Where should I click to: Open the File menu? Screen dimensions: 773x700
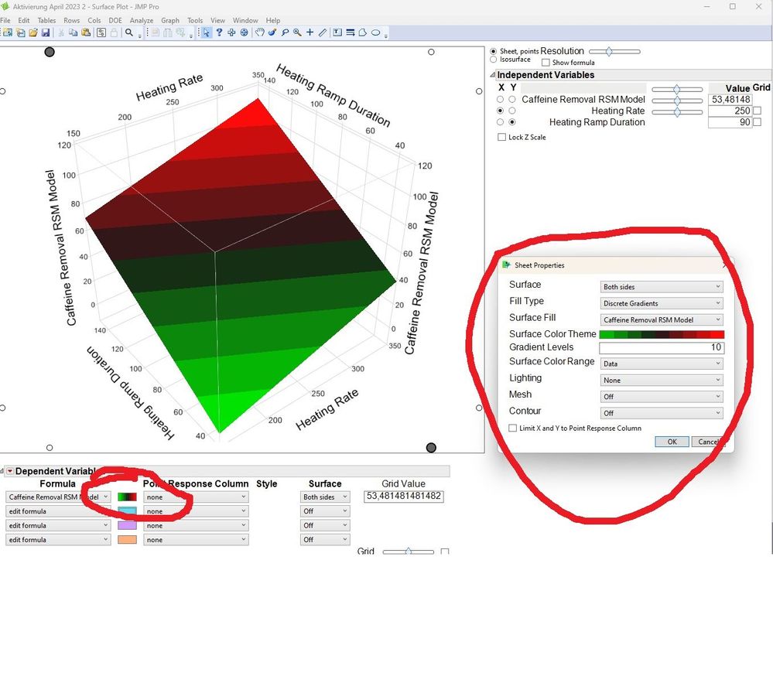(5, 20)
